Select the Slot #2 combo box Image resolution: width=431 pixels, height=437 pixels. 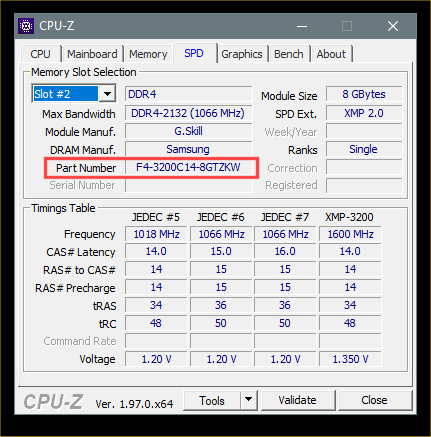pyautogui.click(x=74, y=94)
